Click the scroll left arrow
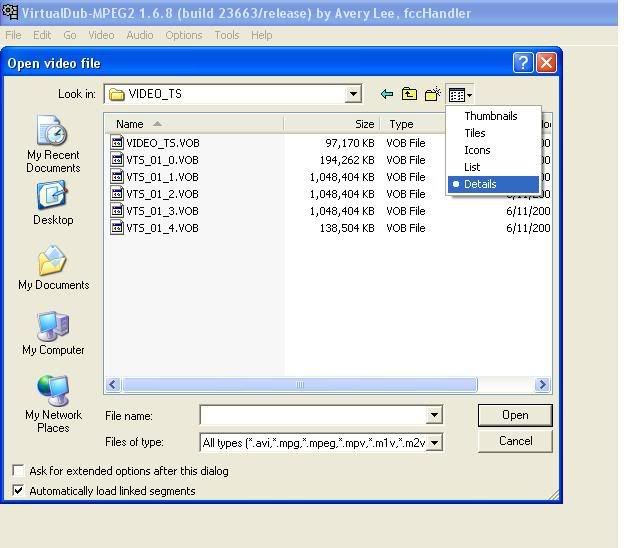Image resolution: width=640 pixels, height=548 pixels. 113,385
